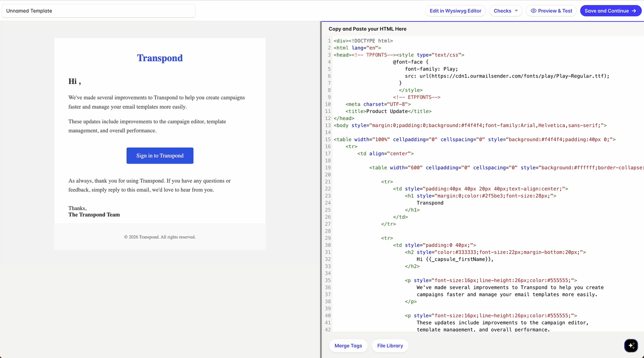
Task: Click Sign in to Transpond button in preview
Action: [x=160, y=155]
